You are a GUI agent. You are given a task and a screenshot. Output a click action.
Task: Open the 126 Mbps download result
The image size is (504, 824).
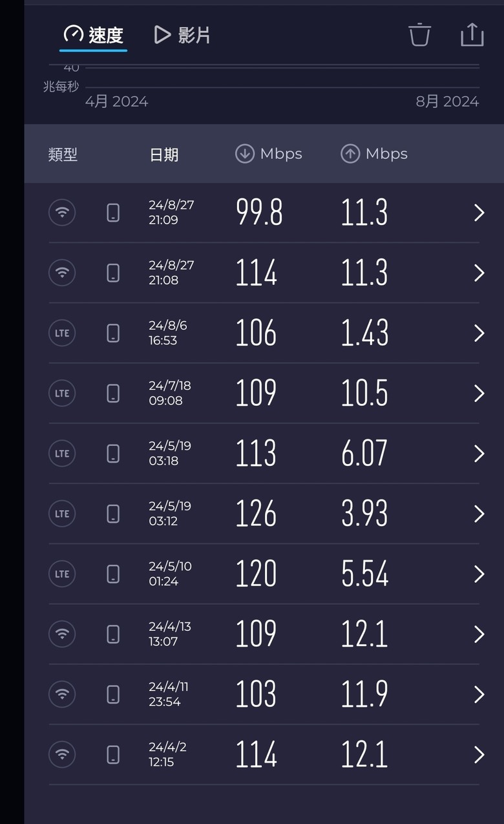pyautogui.click(x=256, y=514)
